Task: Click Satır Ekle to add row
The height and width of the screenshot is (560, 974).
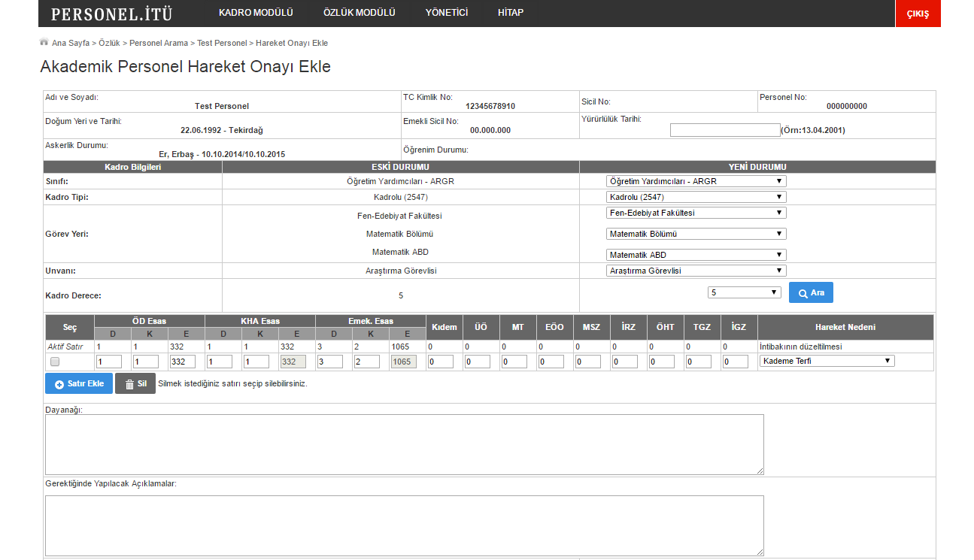Action: [x=79, y=383]
